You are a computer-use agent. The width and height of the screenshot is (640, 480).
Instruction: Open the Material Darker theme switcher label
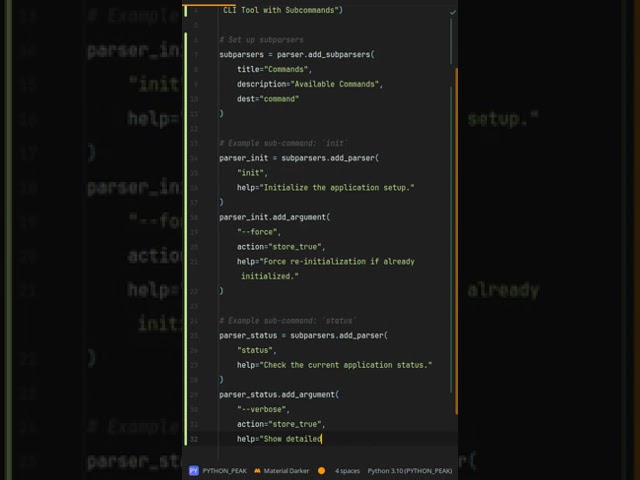coord(286,471)
